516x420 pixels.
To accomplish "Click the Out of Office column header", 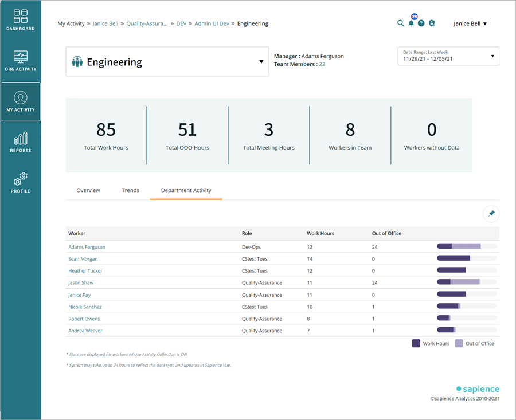I will (x=386, y=233).
